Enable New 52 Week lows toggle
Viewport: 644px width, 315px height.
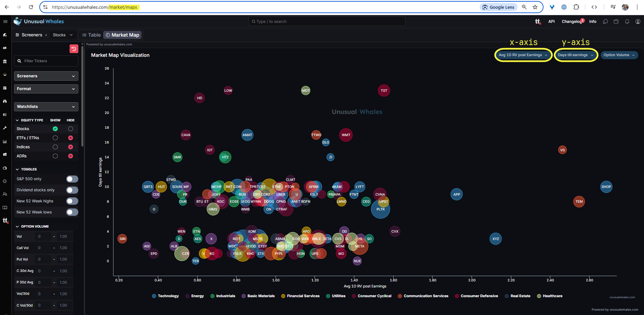tap(72, 212)
